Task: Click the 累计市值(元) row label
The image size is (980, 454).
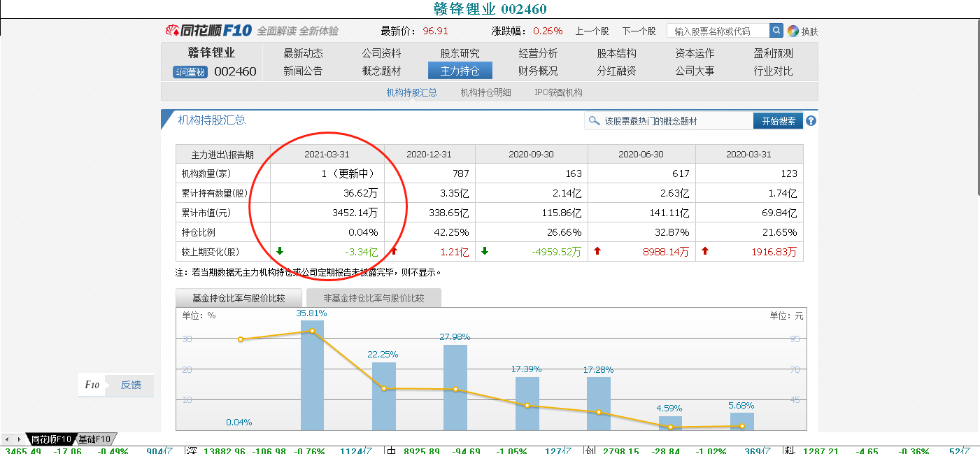Action: point(206,213)
